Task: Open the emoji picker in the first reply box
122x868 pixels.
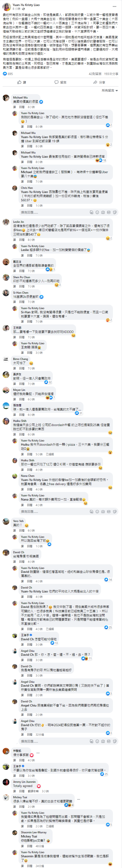Action: tap(97, 213)
